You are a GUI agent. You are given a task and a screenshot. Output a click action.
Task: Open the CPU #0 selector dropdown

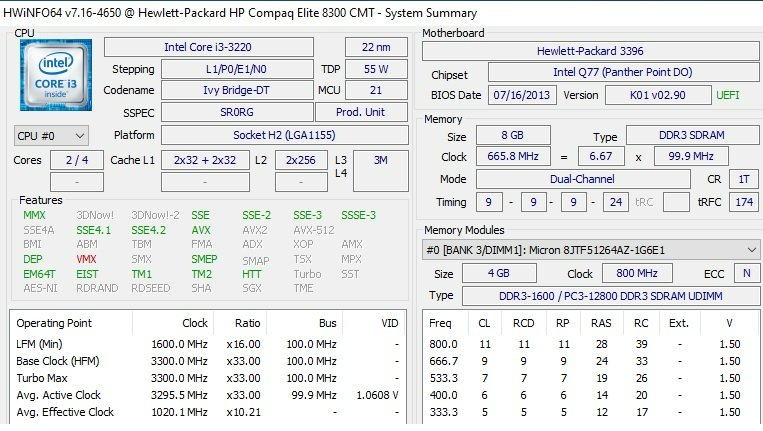click(x=51, y=135)
